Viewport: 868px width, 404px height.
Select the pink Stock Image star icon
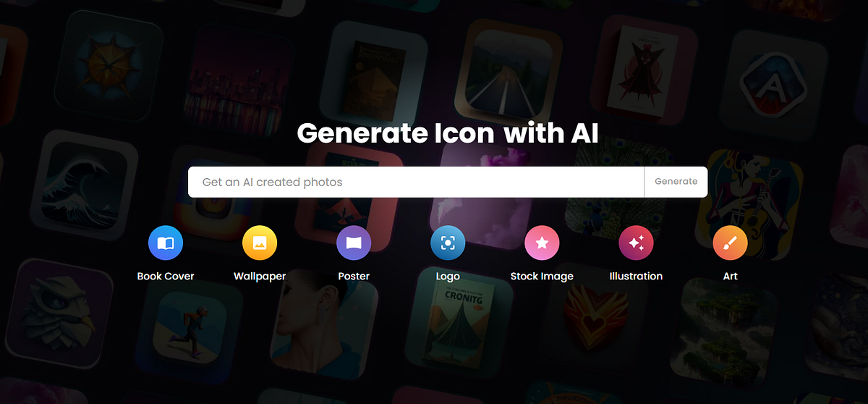point(542,243)
